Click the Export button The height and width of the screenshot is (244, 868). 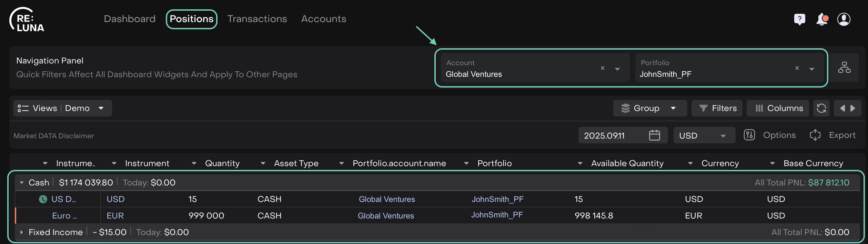(832, 135)
